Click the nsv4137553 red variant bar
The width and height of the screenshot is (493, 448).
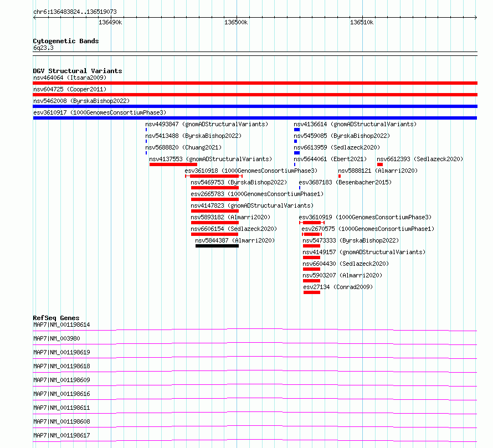(173, 164)
